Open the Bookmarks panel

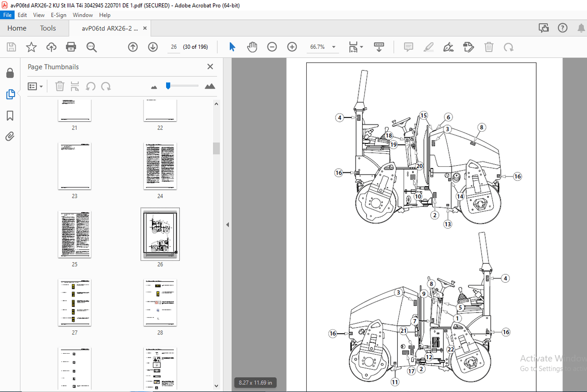point(10,116)
